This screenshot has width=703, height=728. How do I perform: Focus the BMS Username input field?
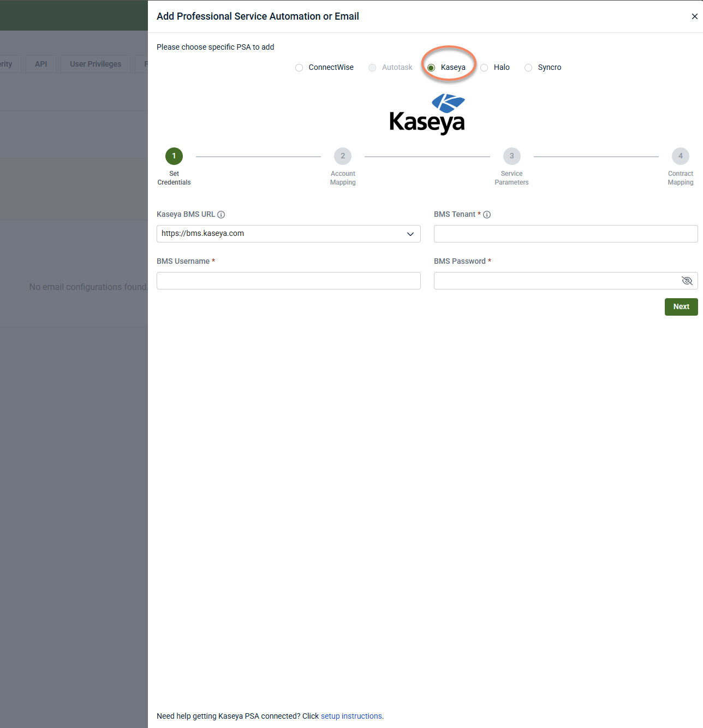tap(289, 281)
